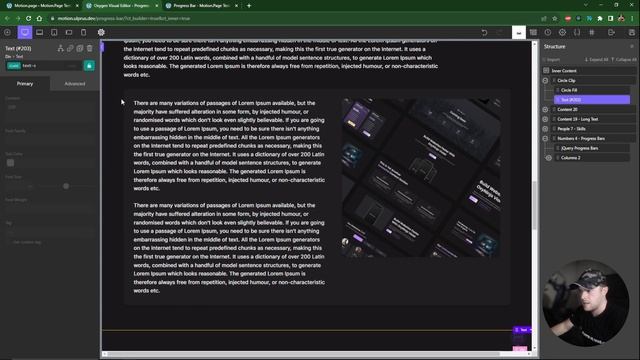Screen dimensions: 640x360
Task: Expand People 7 - Skills node
Action: pos(545,129)
